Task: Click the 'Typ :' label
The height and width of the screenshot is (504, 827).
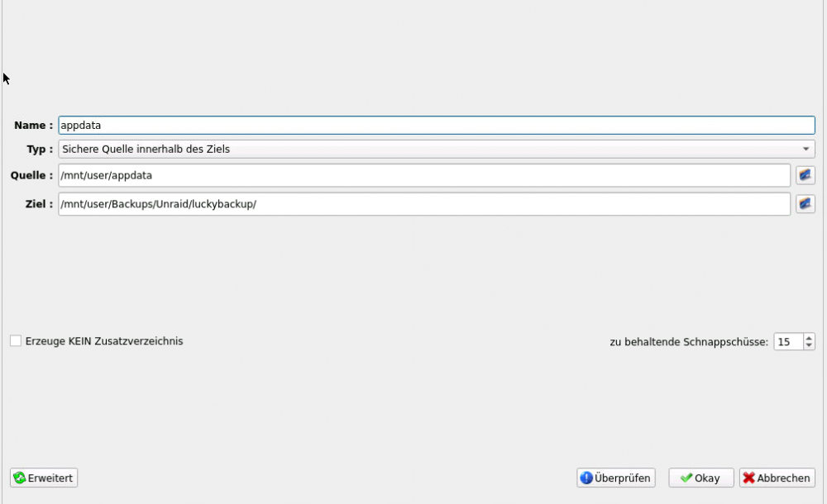Action: [x=40, y=150]
